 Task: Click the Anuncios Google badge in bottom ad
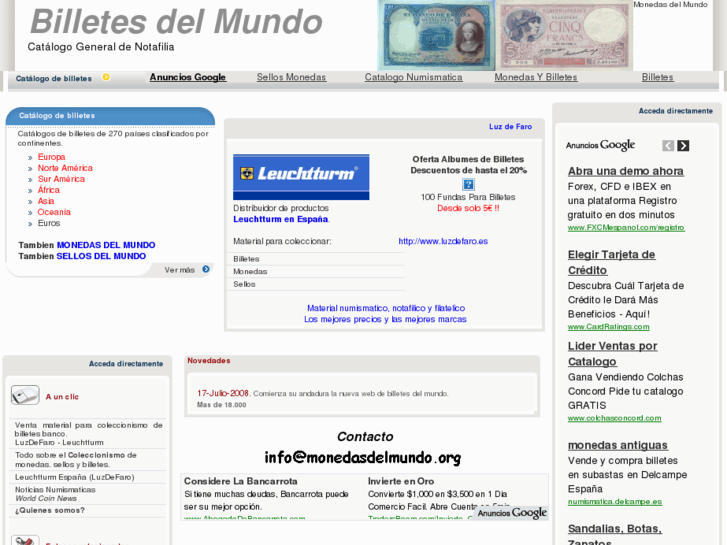[512, 513]
